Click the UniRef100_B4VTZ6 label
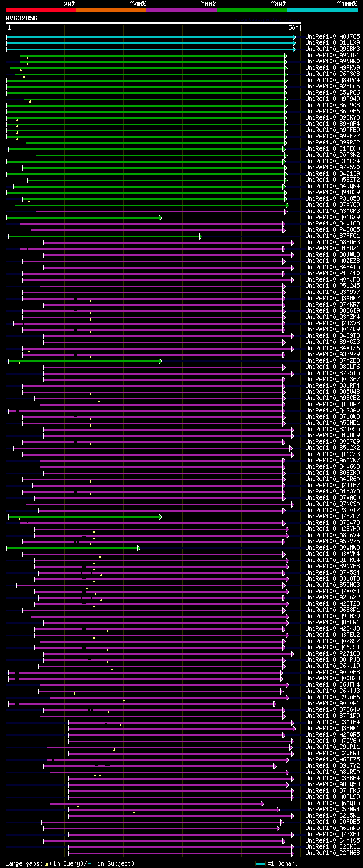The height and width of the screenshot is (868, 363). click(x=332, y=348)
